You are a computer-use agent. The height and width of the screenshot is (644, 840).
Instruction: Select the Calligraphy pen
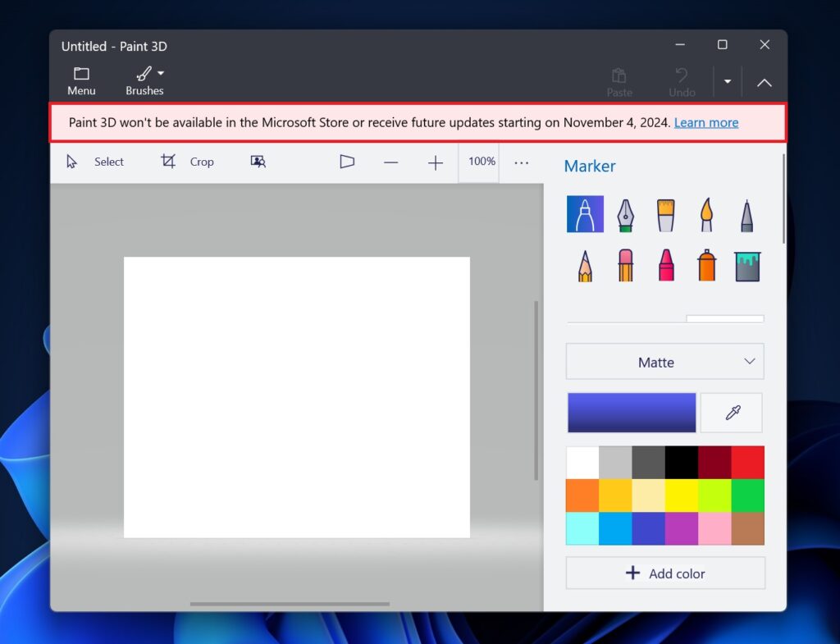pos(625,214)
